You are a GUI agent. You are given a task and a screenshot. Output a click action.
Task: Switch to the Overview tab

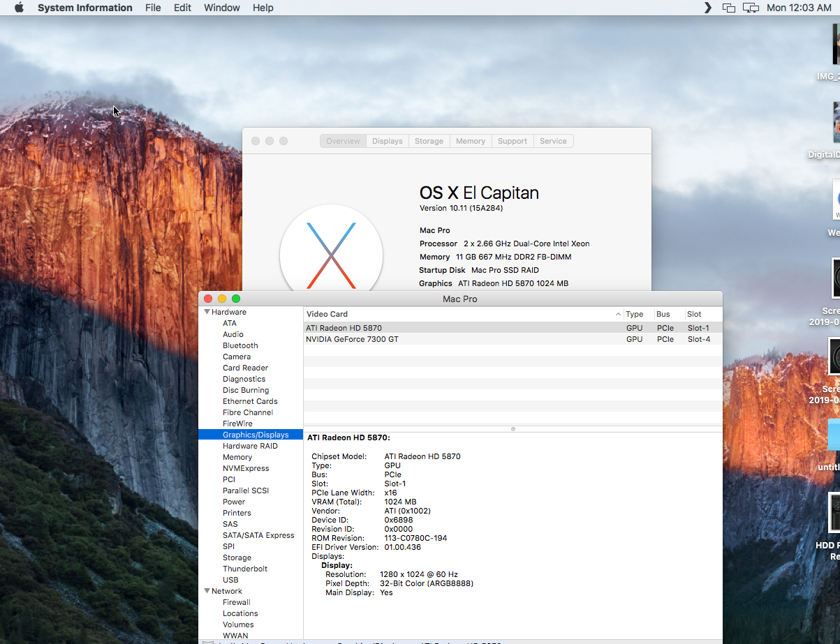(343, 141)
